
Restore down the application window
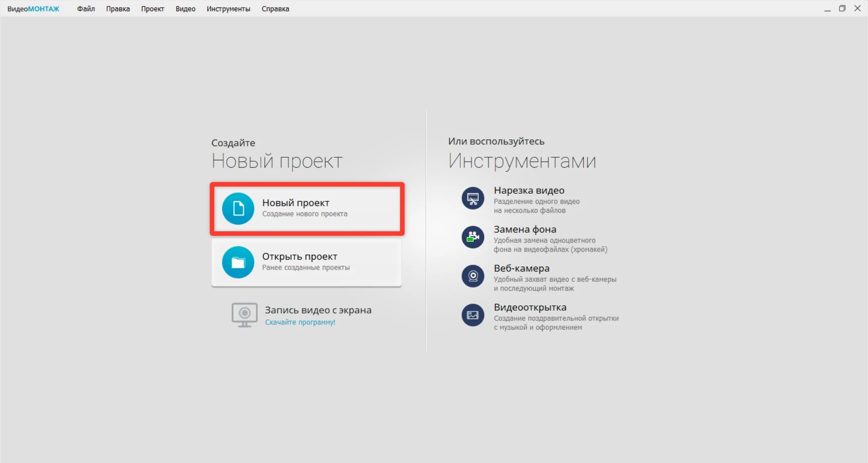coord(842,9)
